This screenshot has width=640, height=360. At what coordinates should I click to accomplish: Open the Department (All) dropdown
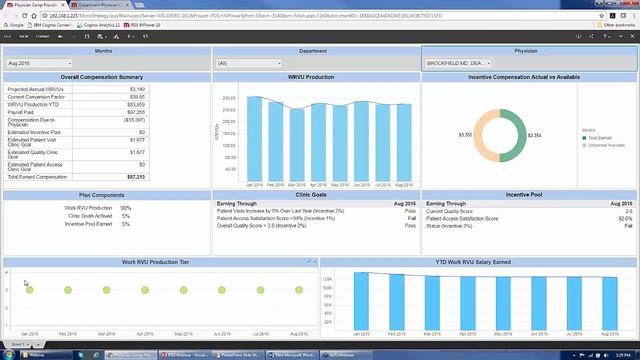[249, 63]
